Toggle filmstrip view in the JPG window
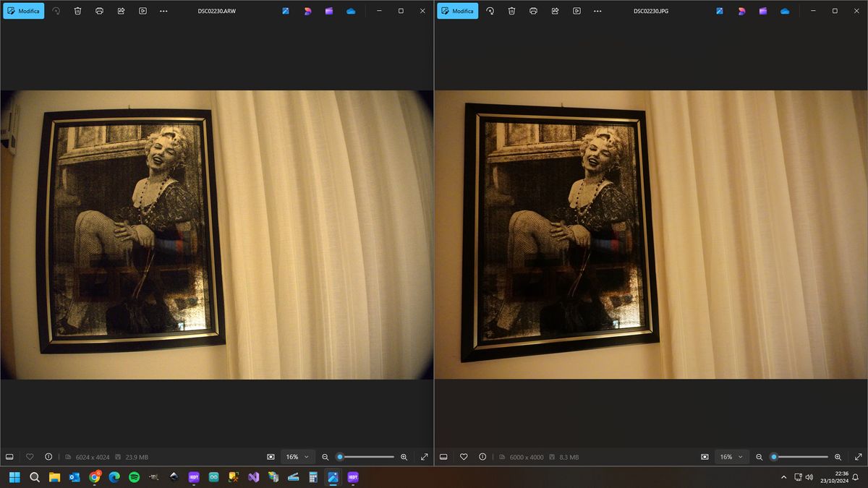The width and height of the screenshot is (868, 488). pyautogui.click(x=443, y=457)
